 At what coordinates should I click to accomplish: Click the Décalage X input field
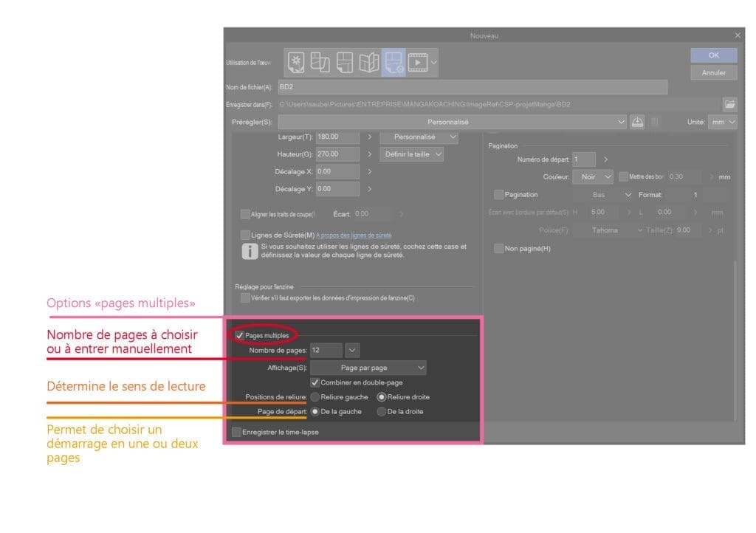337,171
